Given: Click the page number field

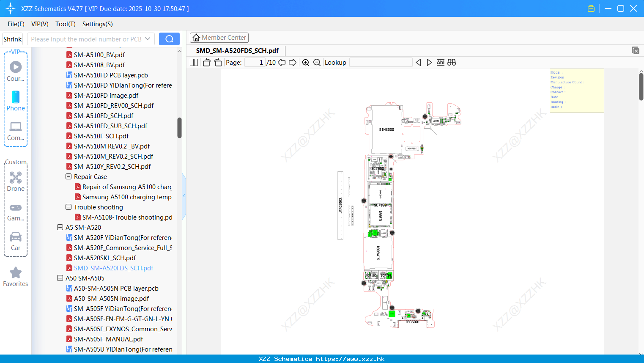Looking at the screenshot, I should point(255,62).
